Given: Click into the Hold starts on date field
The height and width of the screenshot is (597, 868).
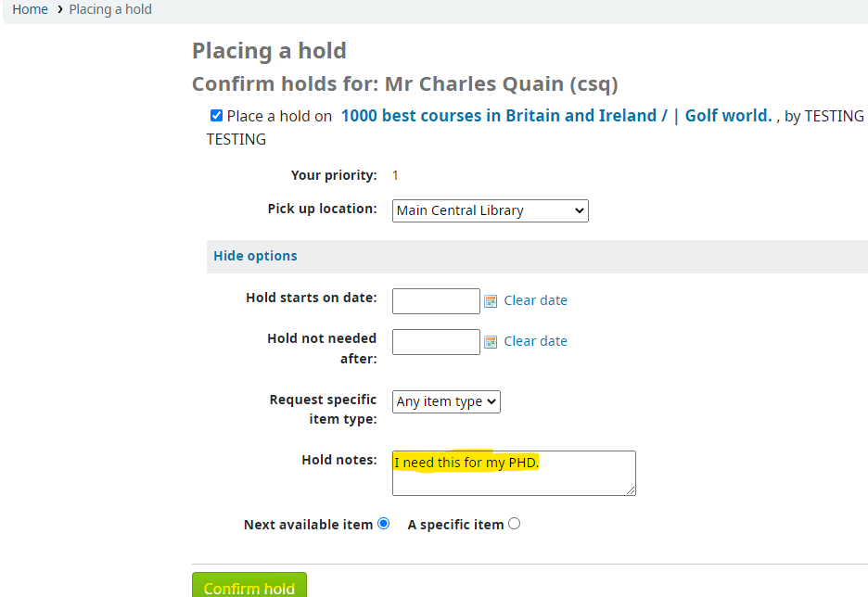Looking at the screenshot, I should [x=436, y=301].
